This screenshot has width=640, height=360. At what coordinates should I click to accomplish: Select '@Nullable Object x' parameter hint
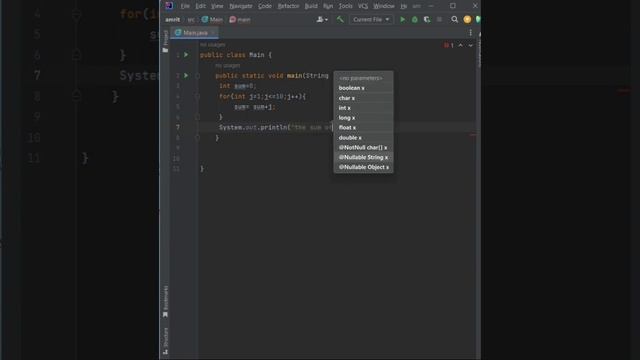pyautogui.click(x=364, y=167)
